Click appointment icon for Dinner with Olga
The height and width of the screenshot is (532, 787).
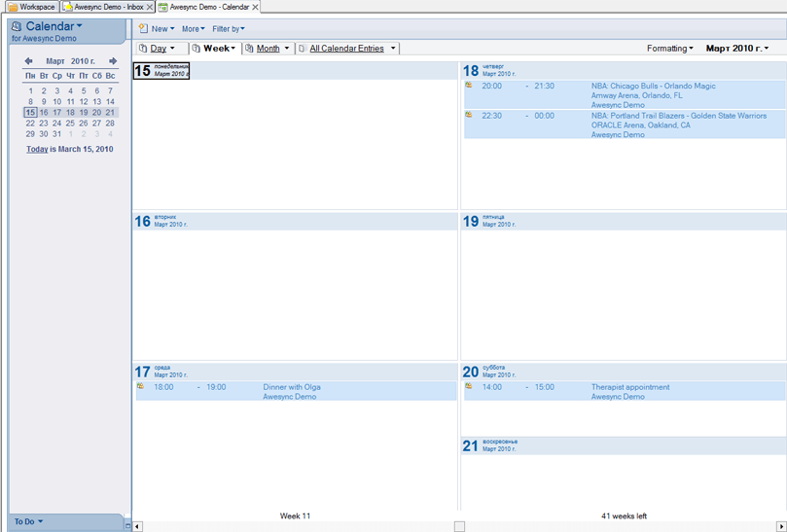(x=140, y=386)
